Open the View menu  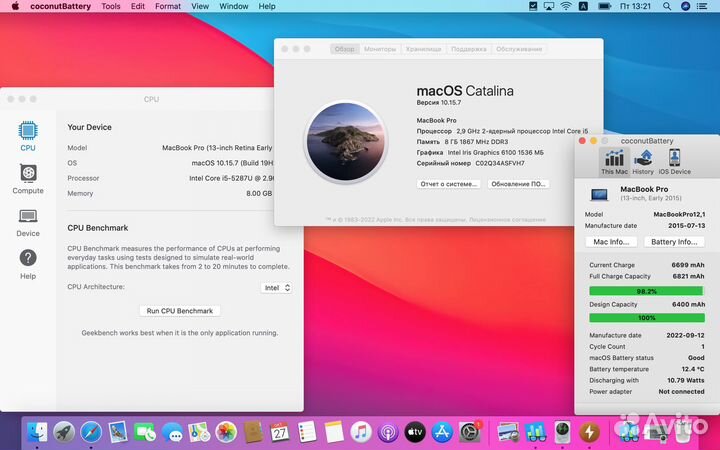[x=200, y=6]
